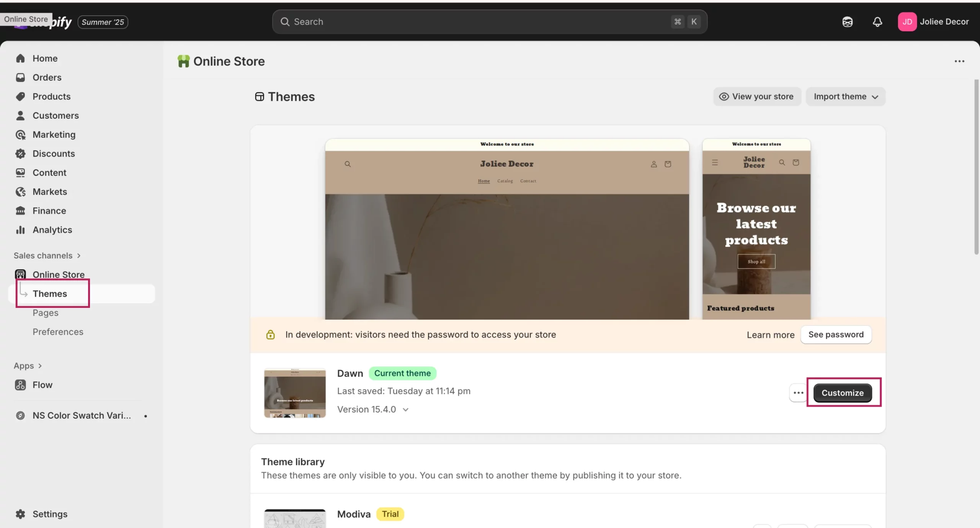The image size is (980, 528).
Task: Open Pages under Online Store
Action: coord(46,313)
